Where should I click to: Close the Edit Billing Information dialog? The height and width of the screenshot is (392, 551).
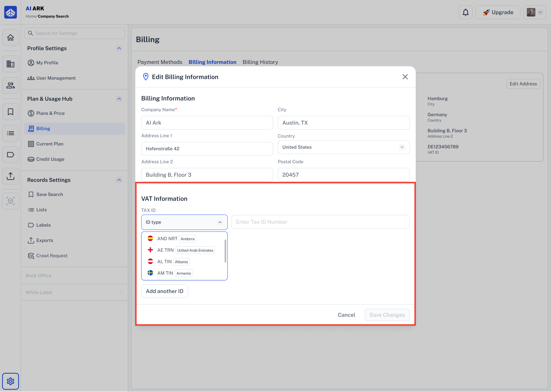tap(405, 77)
